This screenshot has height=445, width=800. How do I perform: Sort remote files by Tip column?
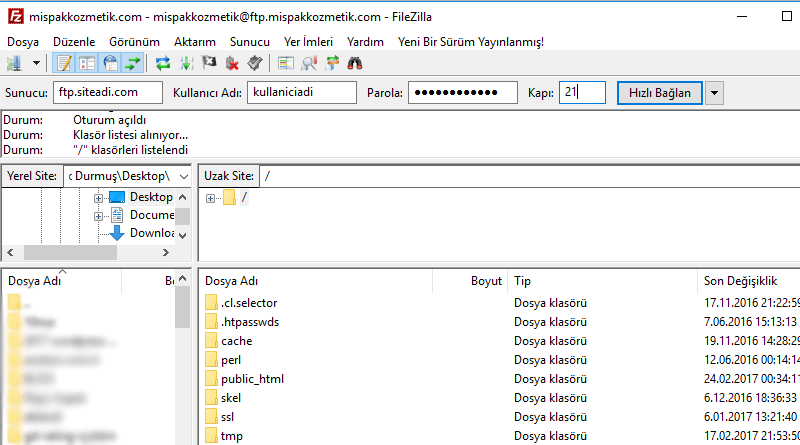coord(603,281)
